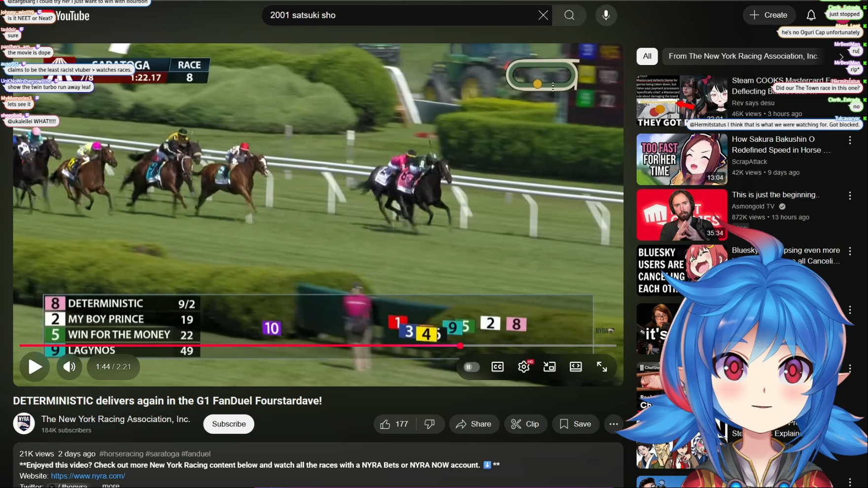Open ScrapAttack channel link

point(749,162)
